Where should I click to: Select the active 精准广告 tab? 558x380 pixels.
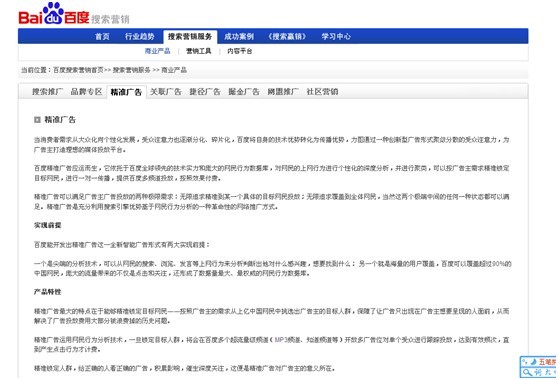[x=126, y=92]
